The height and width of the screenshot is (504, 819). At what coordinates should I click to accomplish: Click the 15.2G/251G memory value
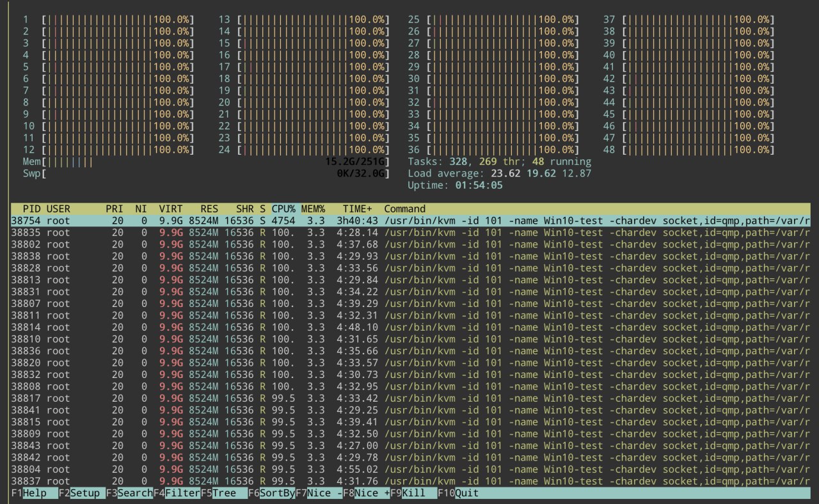(x=354, y=162)
